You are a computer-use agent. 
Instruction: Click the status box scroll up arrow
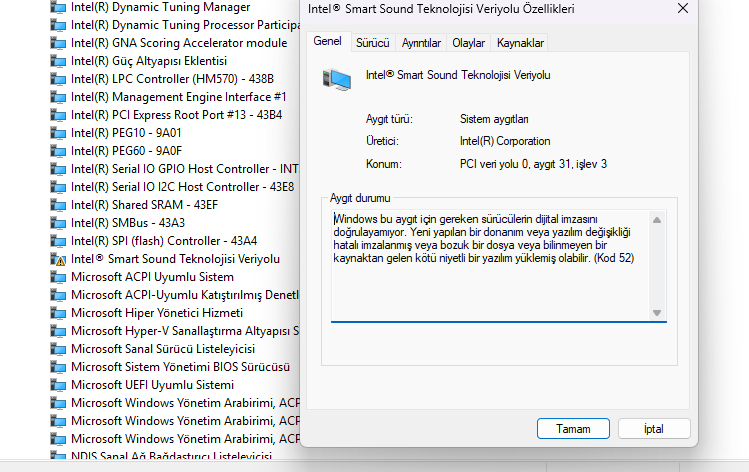pyautogui.click(x=657, y=220)
